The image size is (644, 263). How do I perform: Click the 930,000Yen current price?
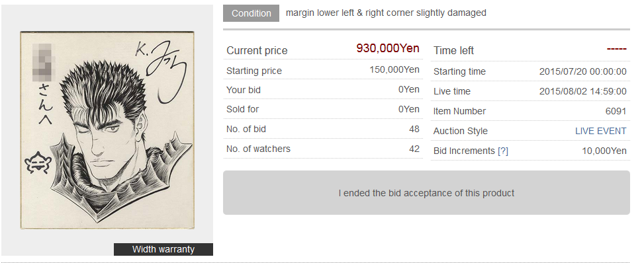[x=388, y=48]
